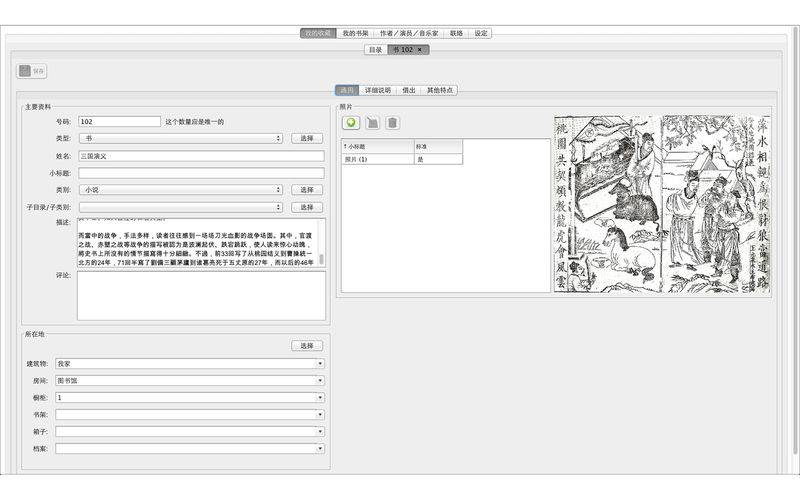Click 选择 button next to 子目录/子类别

pyautogui.click(x=307, y=207)
